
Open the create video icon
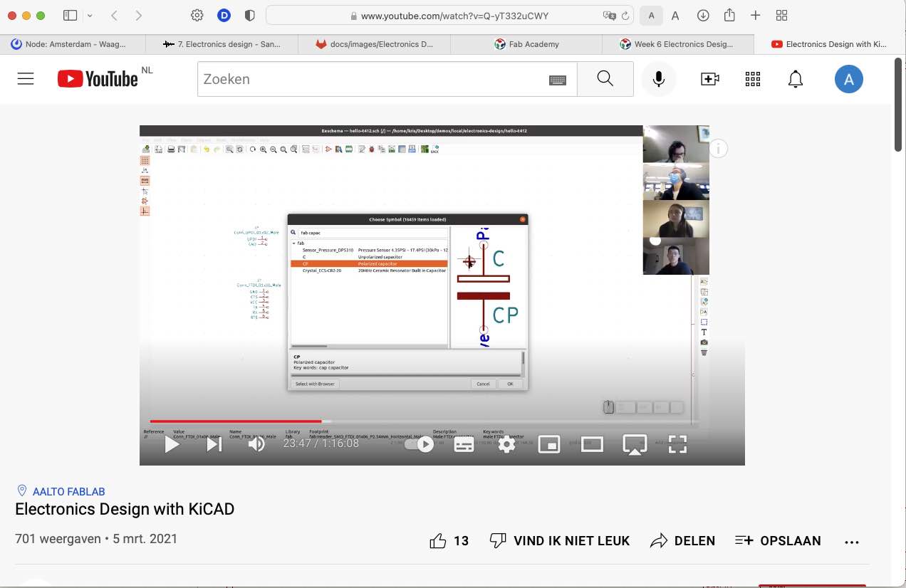pyautogui.click(x=710, y=79)
